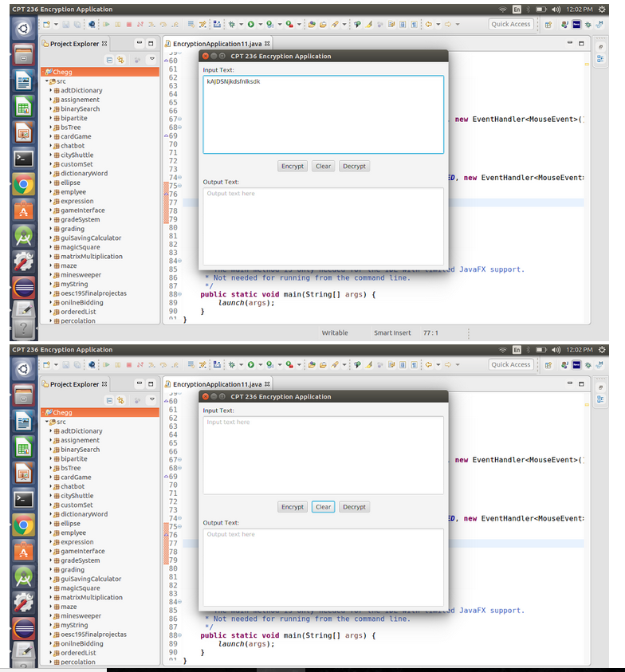The height and width of the screenshot is (672, 625).
Task: Toggle Show Whitespace pilcrow icon in upper toolbar
Action: tap(414, 25)
